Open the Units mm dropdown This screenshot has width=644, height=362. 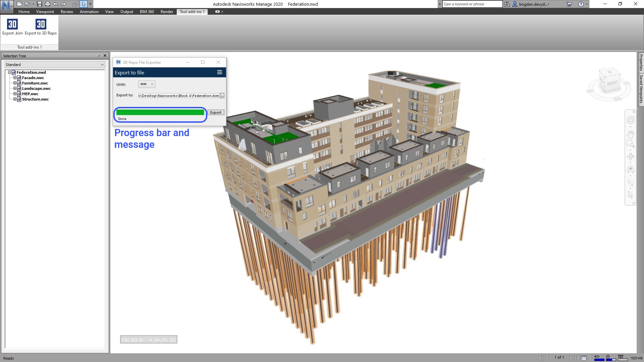point(147,84)
